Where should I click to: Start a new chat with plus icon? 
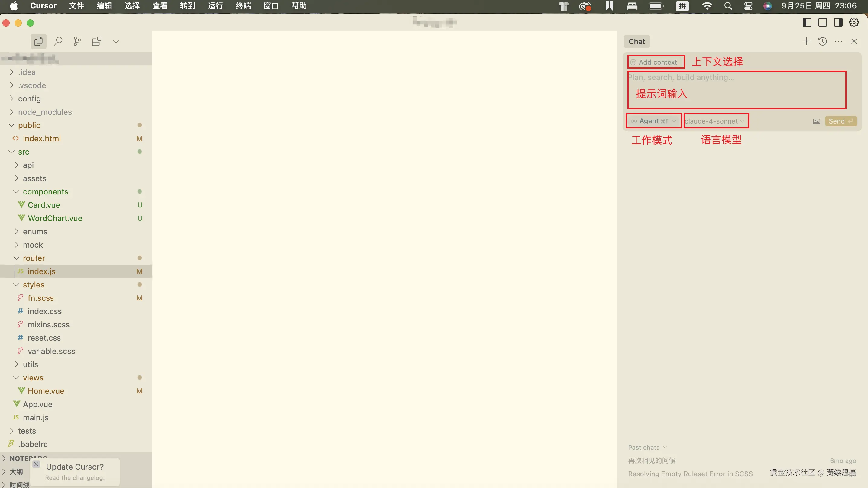click(x=806, y=41)
